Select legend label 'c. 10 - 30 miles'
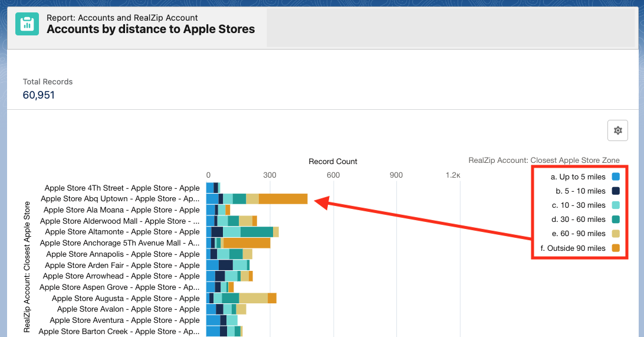Viewport: 644px width, 337px height. click(579, 205)
